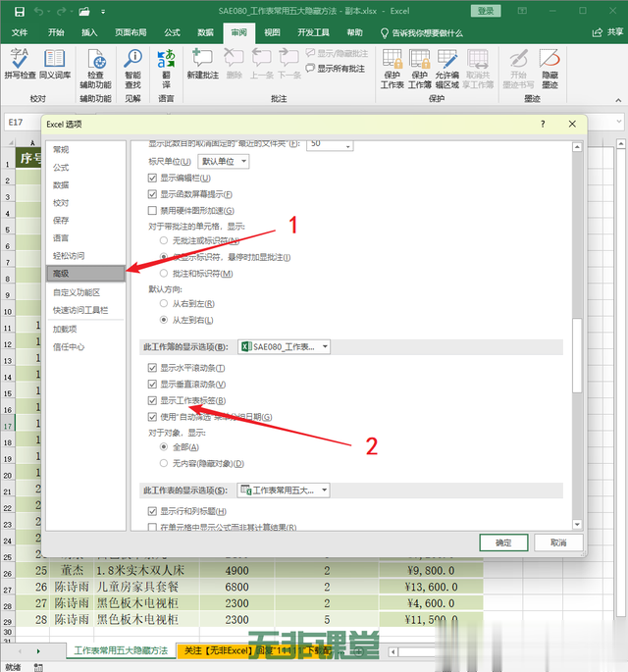Click the options dialog vertical scrollbar thumb

coord(577,355)
